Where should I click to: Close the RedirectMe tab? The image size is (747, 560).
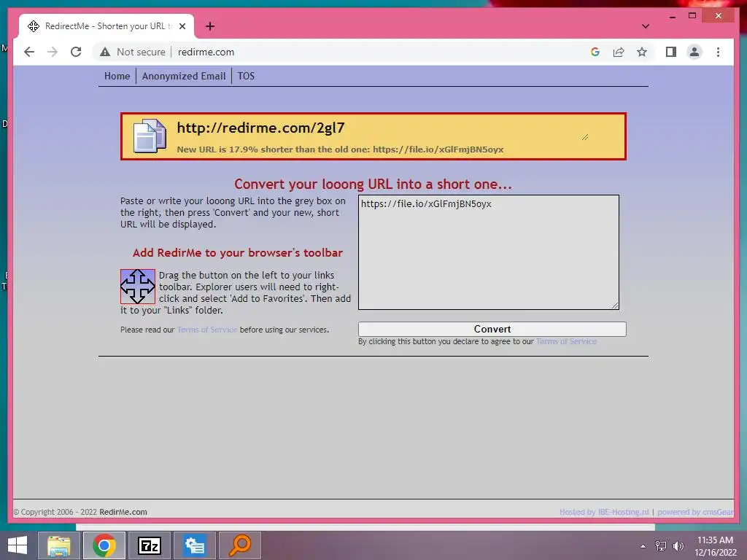click(x=182, y=26)
